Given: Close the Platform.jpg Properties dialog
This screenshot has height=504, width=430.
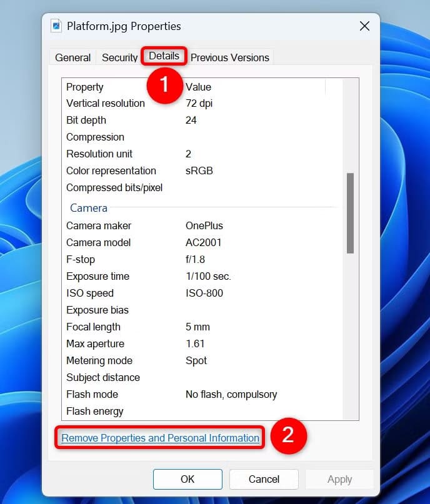Looking at the screenshot, I should (x=364, y=26).
